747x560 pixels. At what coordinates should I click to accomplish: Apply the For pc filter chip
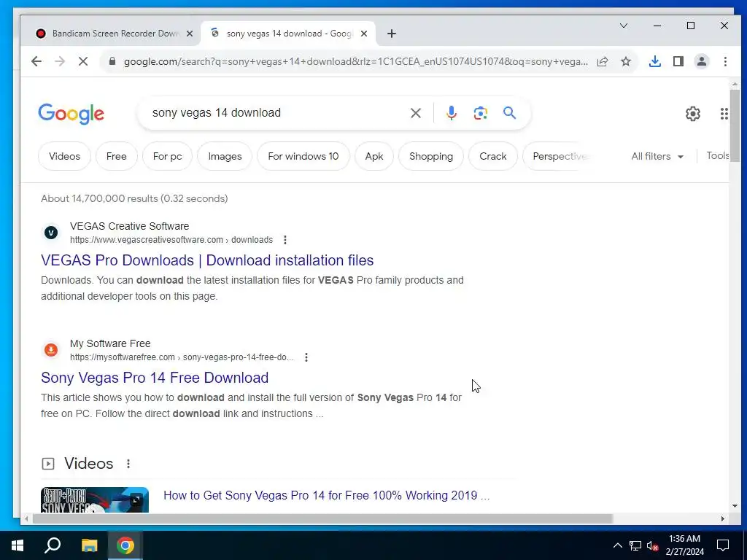[167, 156]
